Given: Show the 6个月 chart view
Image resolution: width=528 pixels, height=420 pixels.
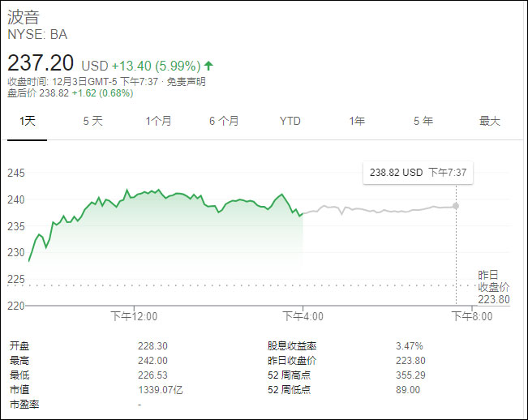Looking at the screenshot, I should pos(224,121).
